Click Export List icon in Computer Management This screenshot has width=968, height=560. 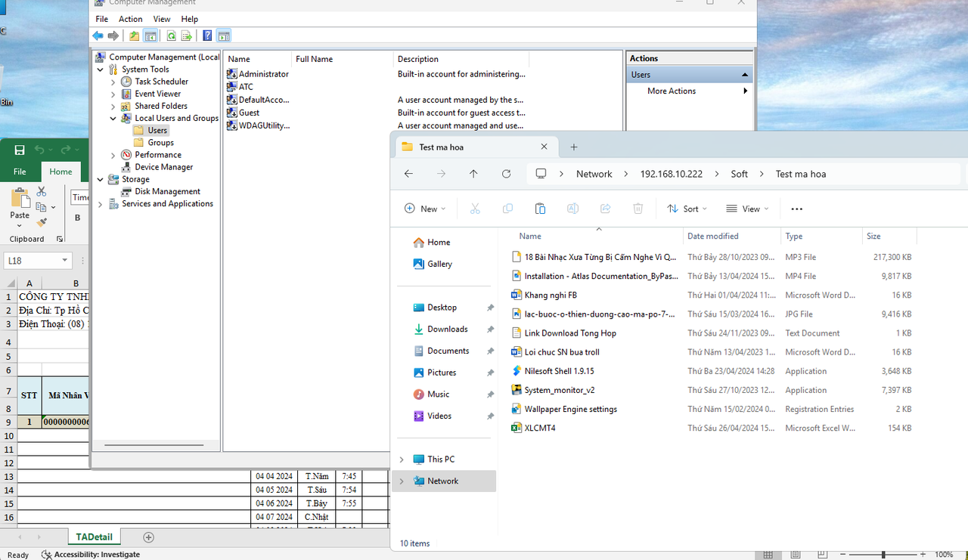click(186, 36)
